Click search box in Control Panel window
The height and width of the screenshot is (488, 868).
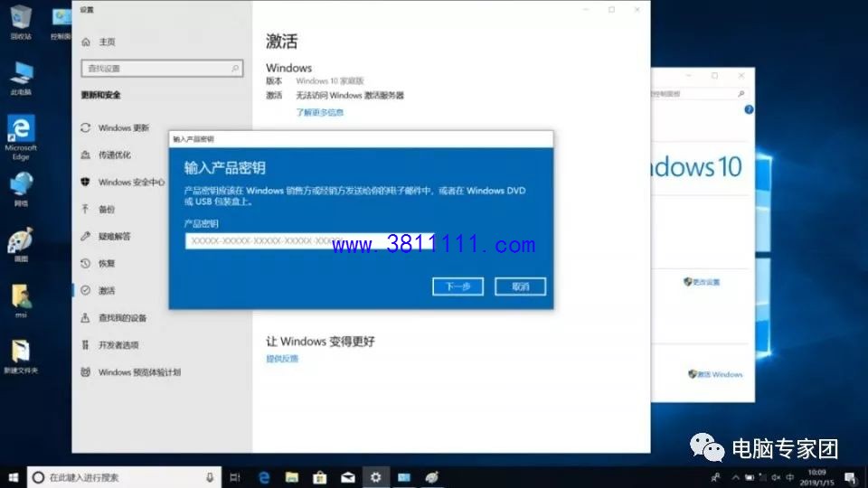click(x=699, y=94)
